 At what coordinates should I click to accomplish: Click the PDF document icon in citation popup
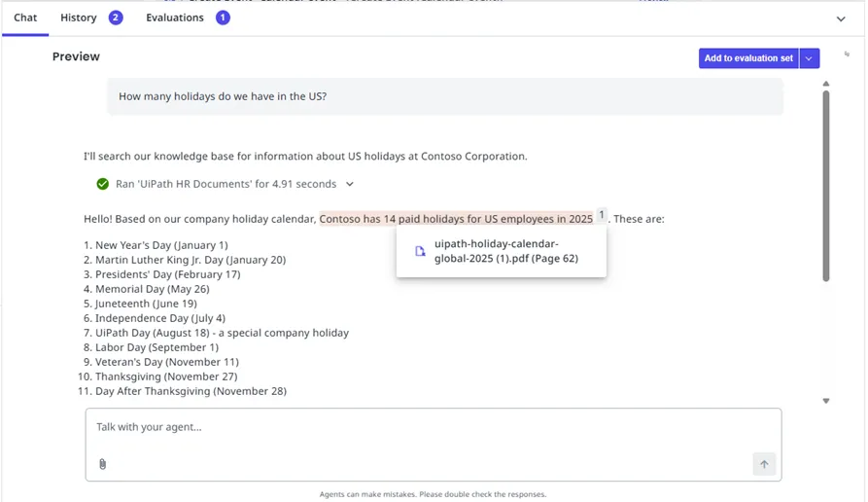pyautogui.click(x=420, y=251)
